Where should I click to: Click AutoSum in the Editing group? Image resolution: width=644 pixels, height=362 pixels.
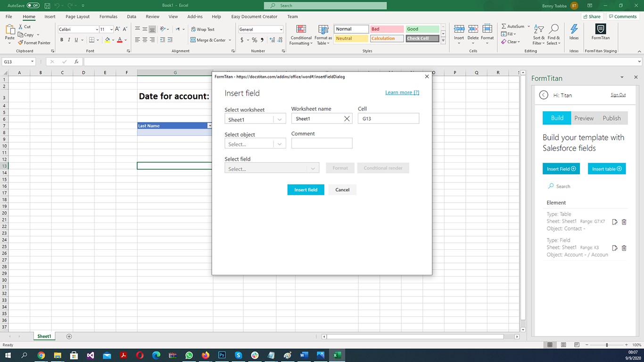coord(512,26)
